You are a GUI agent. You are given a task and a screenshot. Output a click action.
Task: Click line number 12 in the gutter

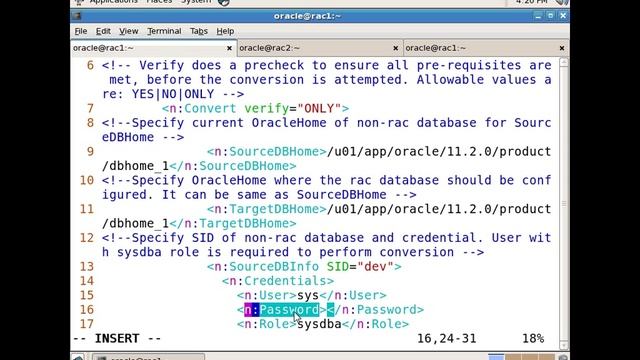(x=87, y=238)
